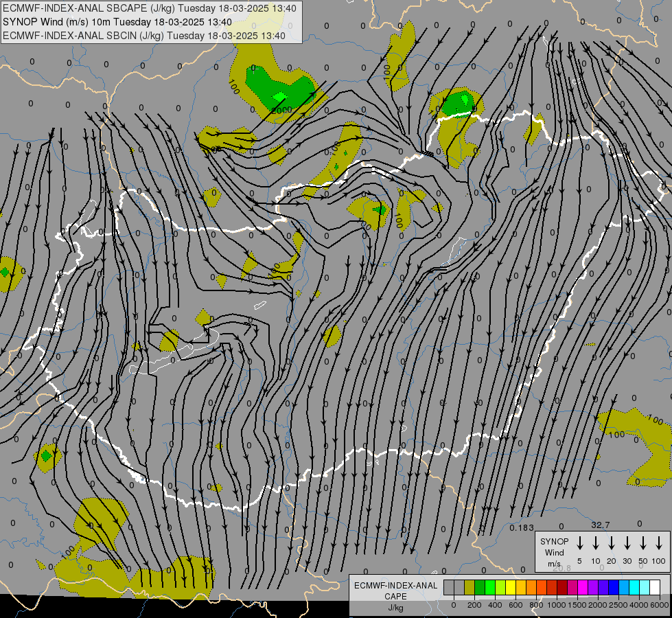Screen dimensions: 672x618
Task: Click the wind legend arrow above 5
Action: click(x=579, y=543)
